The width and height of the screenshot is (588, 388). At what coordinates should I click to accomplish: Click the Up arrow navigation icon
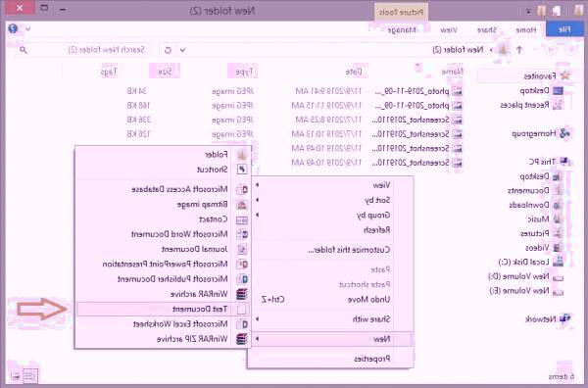(519, 50)
